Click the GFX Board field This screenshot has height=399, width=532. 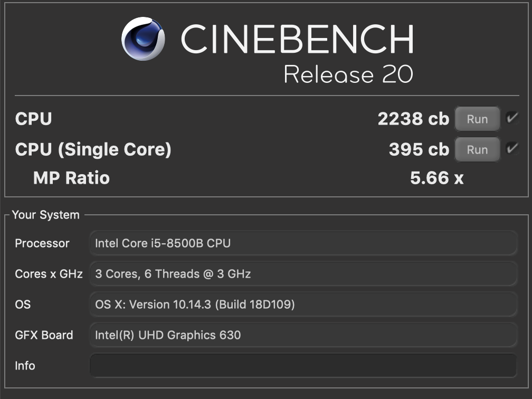click(303, 335)
